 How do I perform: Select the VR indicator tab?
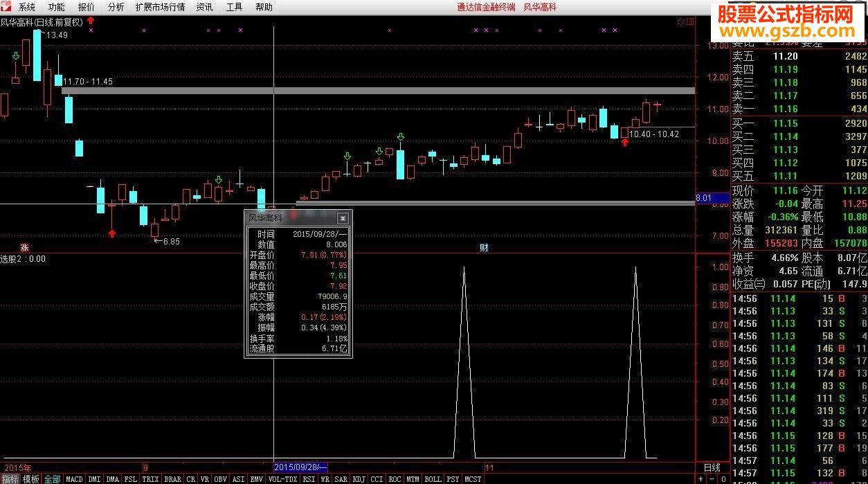[x=205, y=478]
